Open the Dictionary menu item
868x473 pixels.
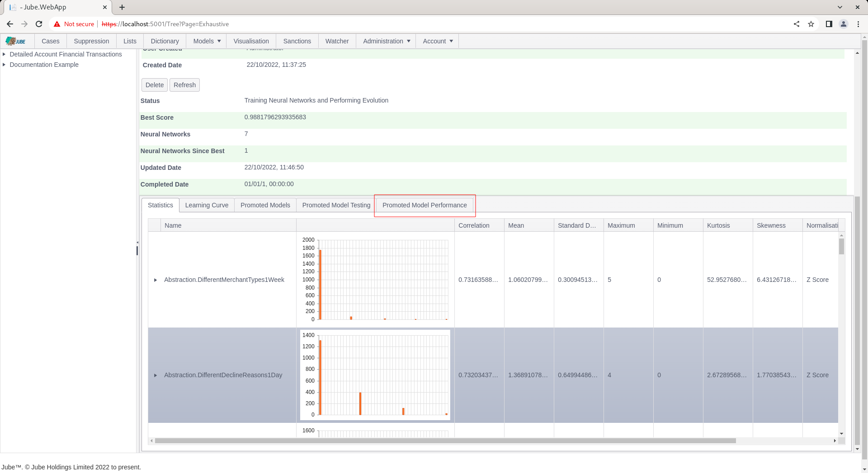point(165,41)
